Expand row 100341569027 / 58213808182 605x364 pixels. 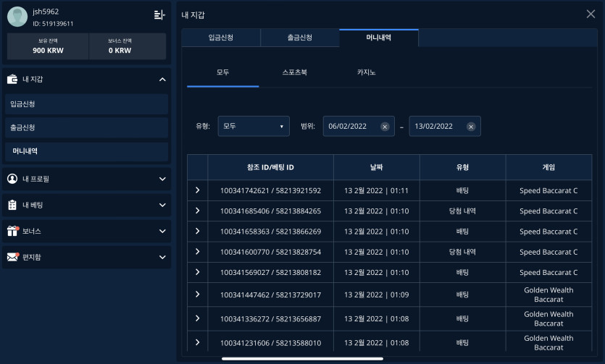(198, 271)
